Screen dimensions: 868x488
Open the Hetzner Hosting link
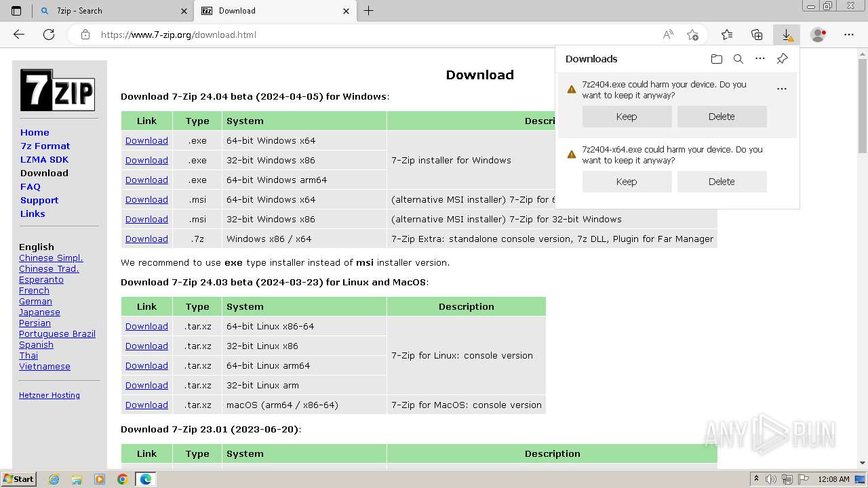point(50,395)
